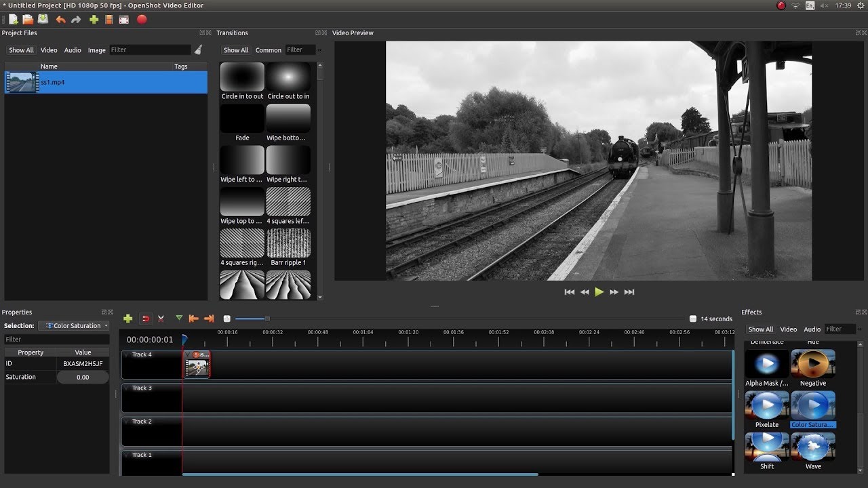Clear the Project Files filter with broom
868x488 pixels.
198,49
